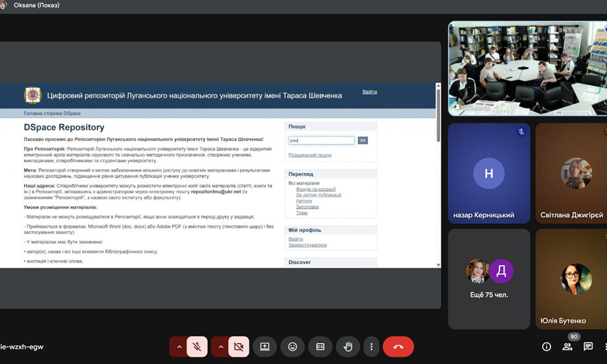The image size is (607, 364).
Task: Toggle the muted microphone button
Action: [x=197, y=346]
